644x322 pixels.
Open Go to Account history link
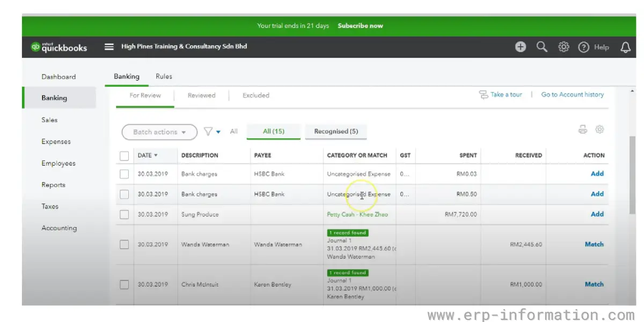click(573, 94)
